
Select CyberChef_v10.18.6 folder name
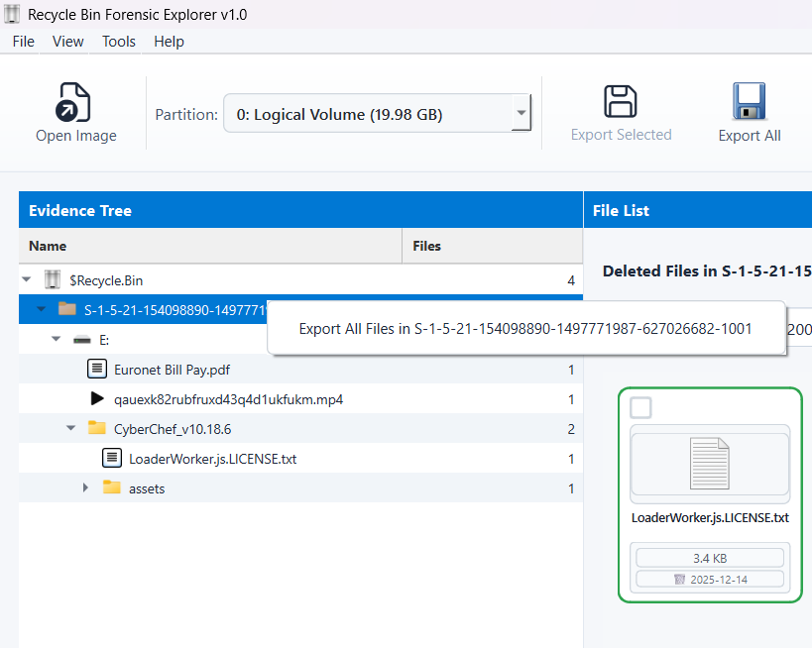[173, 429]
